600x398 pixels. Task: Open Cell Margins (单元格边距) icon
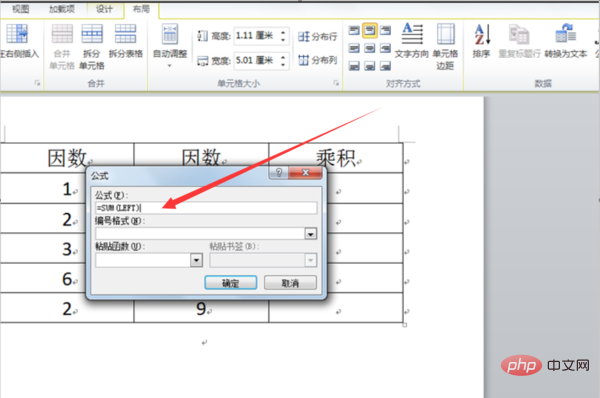point(445,34)
